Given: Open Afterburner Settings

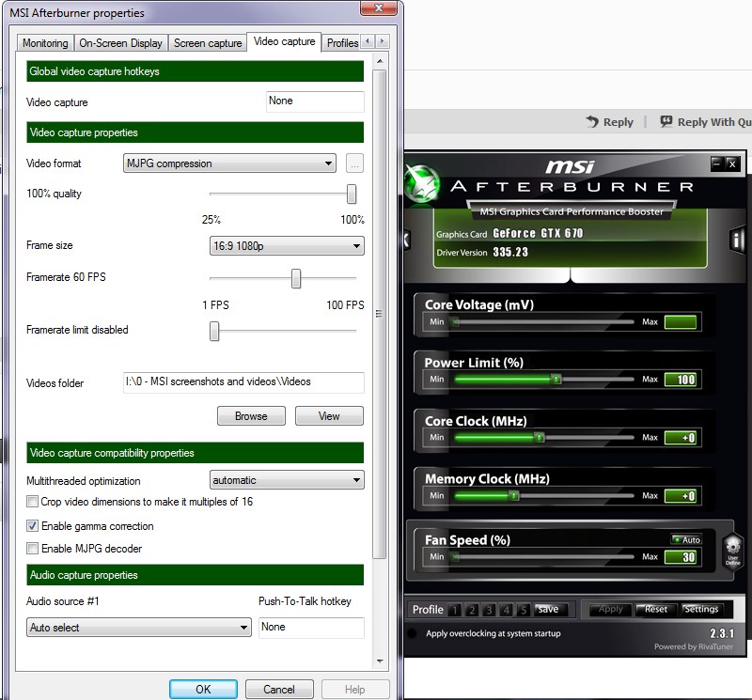Looking at the screenshot, I should pos(701,609).
